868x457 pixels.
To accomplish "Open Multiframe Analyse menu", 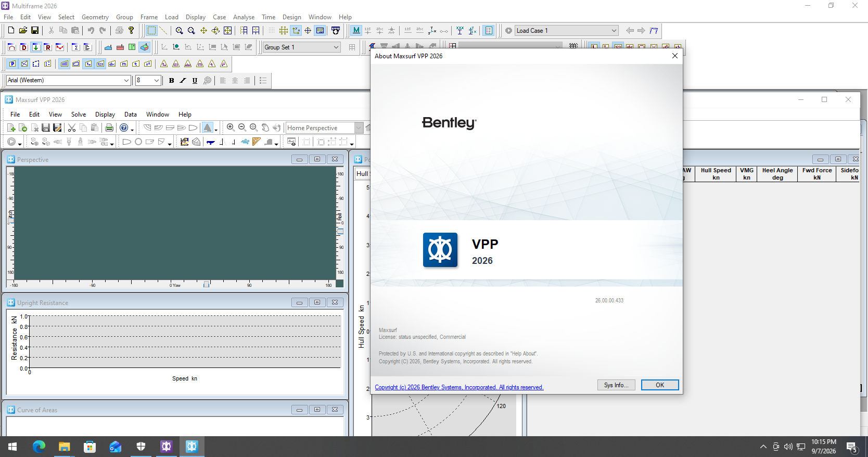I will [244, 17].
